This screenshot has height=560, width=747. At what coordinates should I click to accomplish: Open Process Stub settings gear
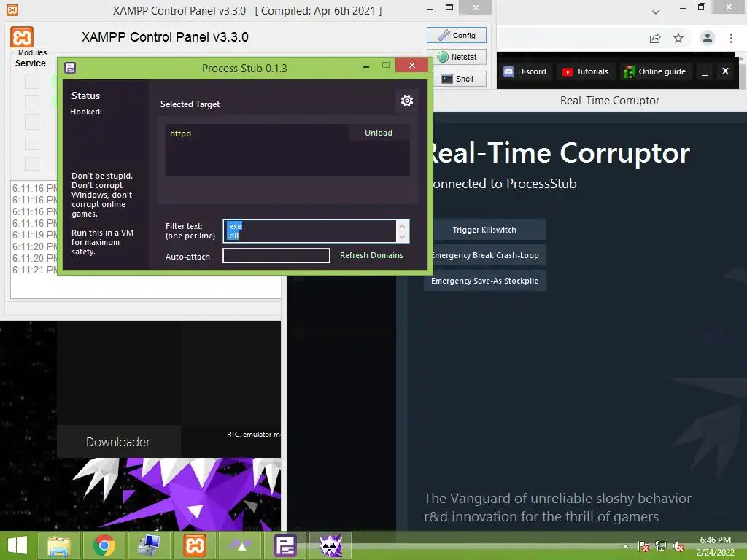(406, 101)
